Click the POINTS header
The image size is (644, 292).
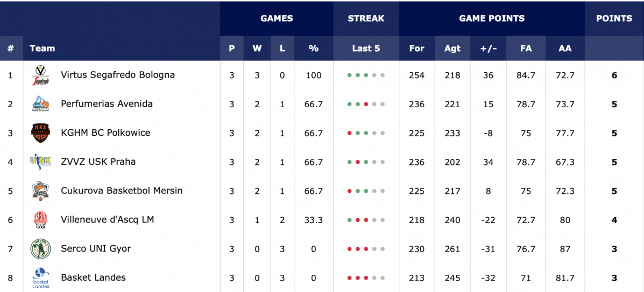click(614, 18)
